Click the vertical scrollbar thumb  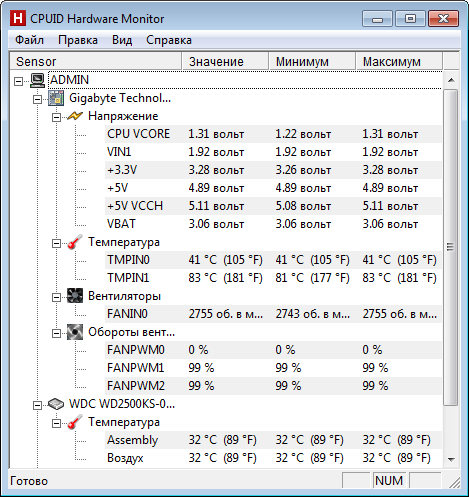point(451,247)
